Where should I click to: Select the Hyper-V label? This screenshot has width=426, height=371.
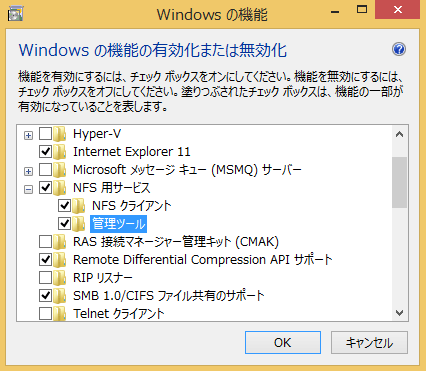coord(97,134)
